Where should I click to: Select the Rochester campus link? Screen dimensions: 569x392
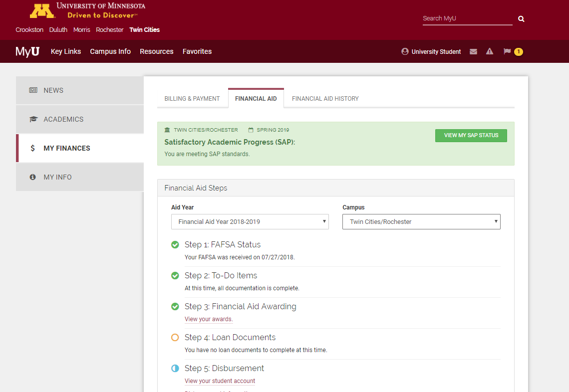[x=110, y=30]
